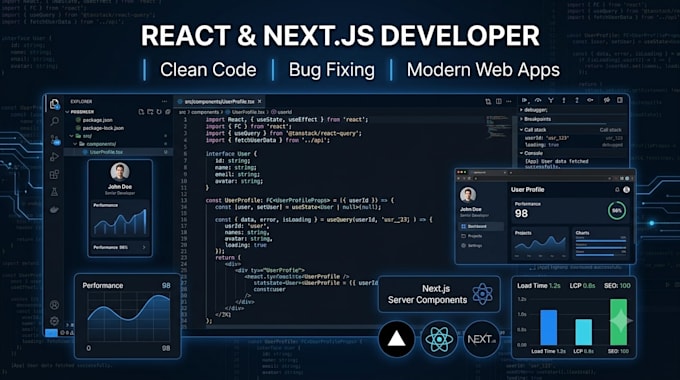Open the Docker whale icon in activity bar
The width and height of the screenshot is (680, 380).
click(x=54, y=210)
